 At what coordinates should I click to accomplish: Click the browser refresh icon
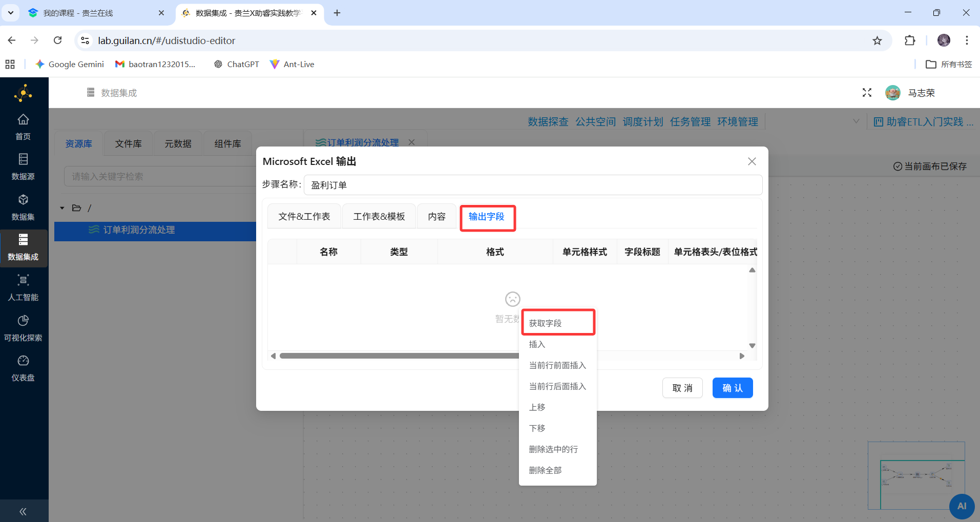(58, 40)
